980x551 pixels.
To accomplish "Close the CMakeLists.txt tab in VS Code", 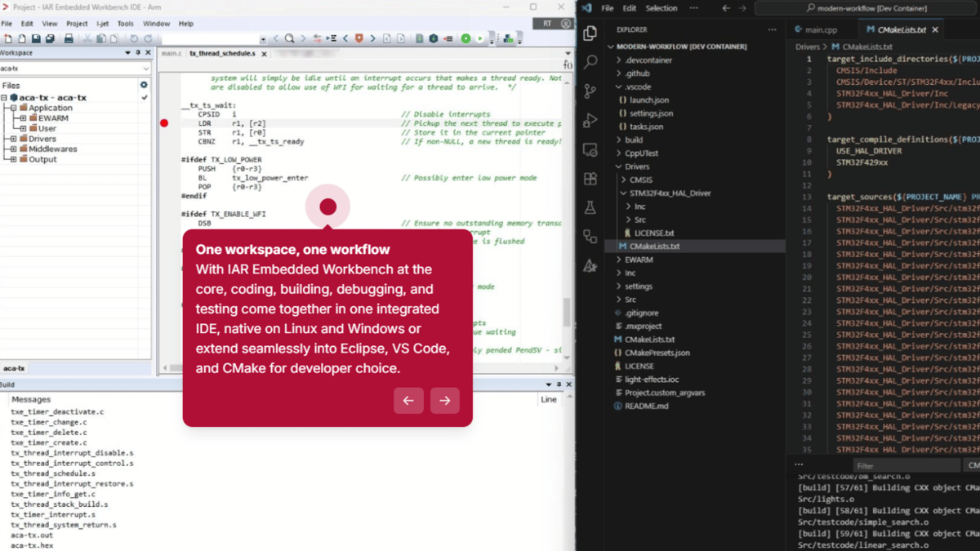I will 935,30.
